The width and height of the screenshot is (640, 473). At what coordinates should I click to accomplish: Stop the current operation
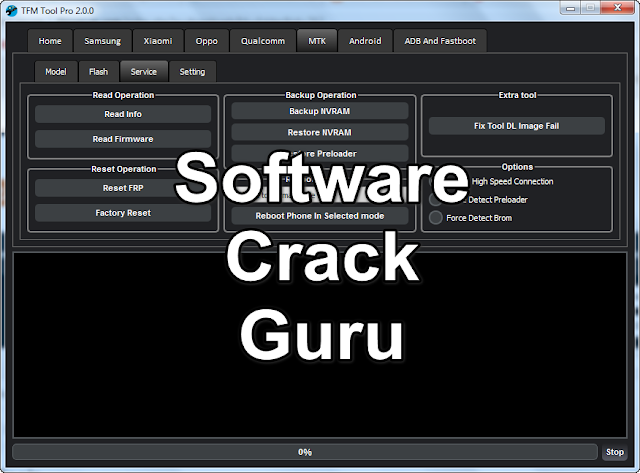pyautogui.click(x=614, y=452)
